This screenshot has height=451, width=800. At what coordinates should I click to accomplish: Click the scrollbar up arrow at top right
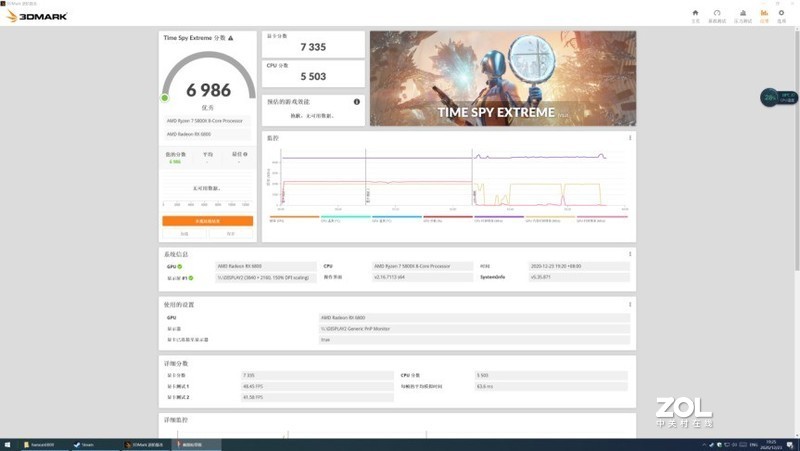pyautogui.click(x=796, y=30)
